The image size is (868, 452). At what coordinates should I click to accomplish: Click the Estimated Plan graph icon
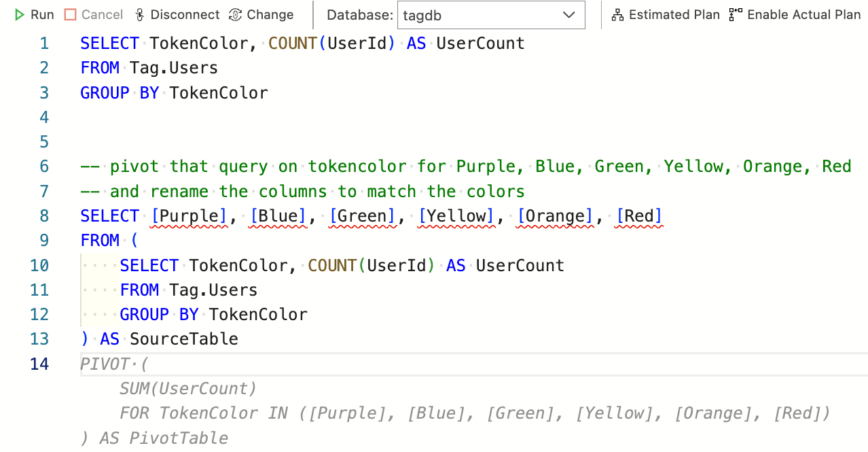tap(618, 14)
